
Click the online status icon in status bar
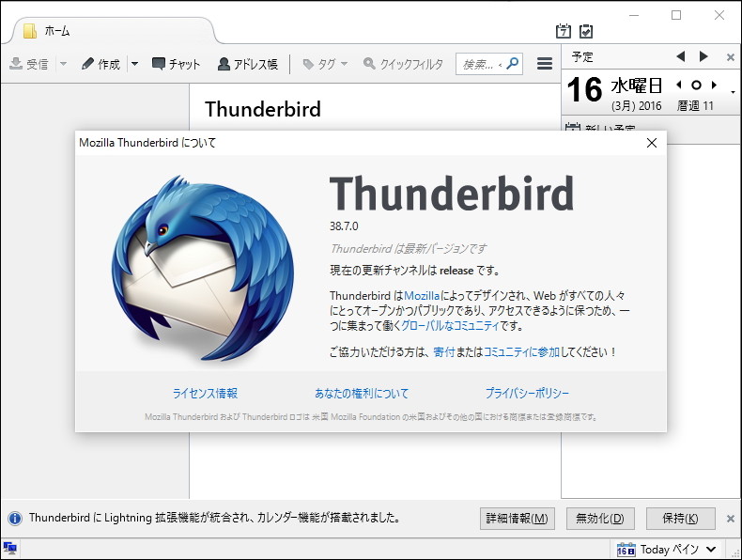10,549
